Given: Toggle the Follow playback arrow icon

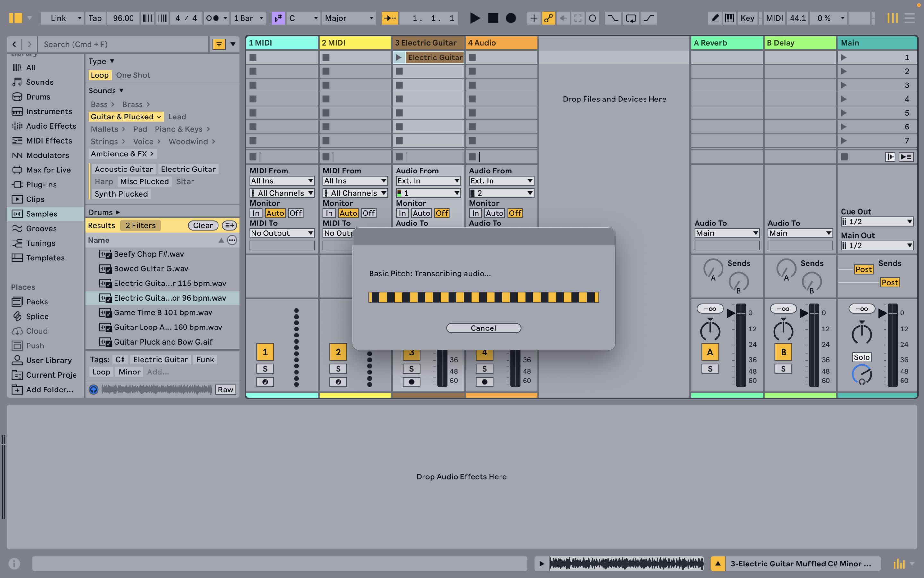Looking at the screenshot, I should pos(390,18).
